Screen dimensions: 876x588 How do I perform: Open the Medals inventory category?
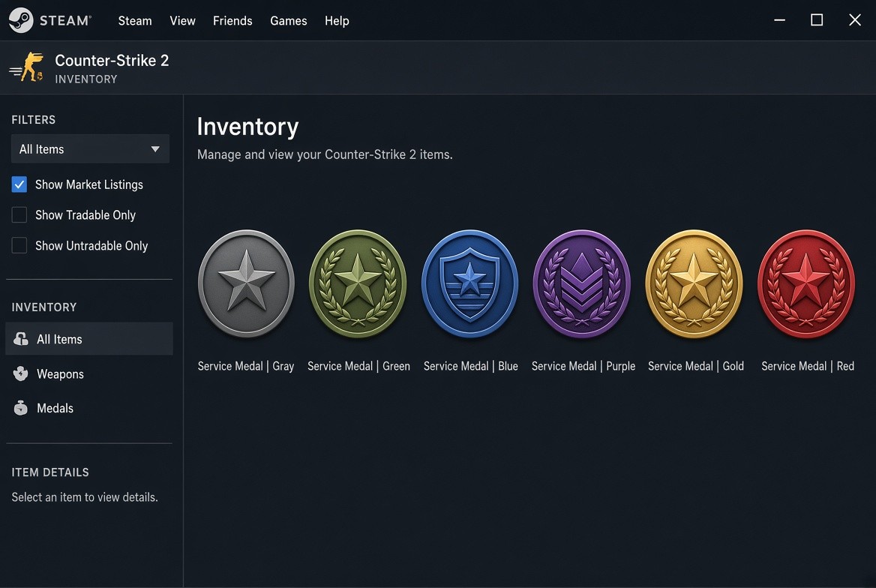pyautogui.click(x=89, y=408)
